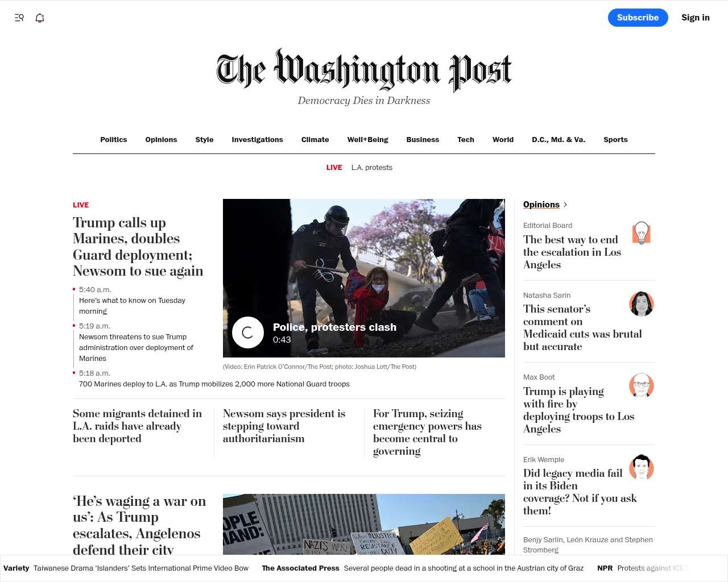This screenshot has height=582, width=728.
Task: Open 700 Marines deploy to L.A. update
Action: click(214, 384)
